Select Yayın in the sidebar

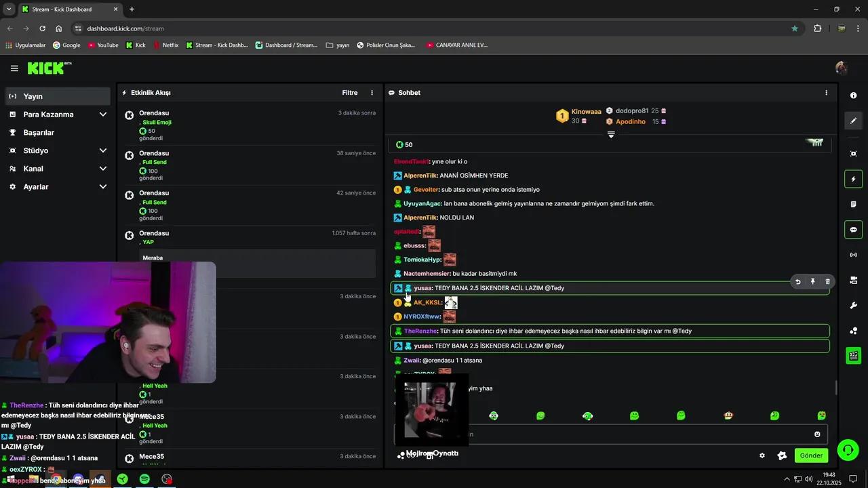coord(58,96)
